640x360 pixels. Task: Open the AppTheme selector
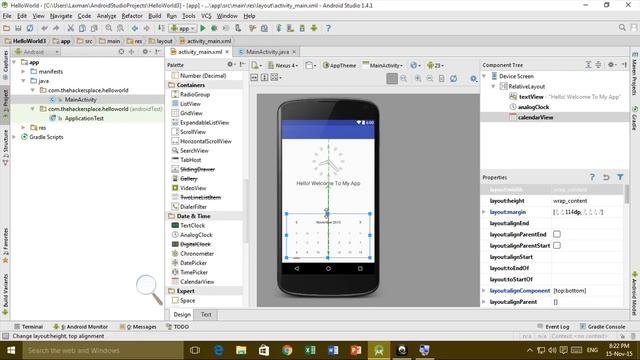point(339,65)
